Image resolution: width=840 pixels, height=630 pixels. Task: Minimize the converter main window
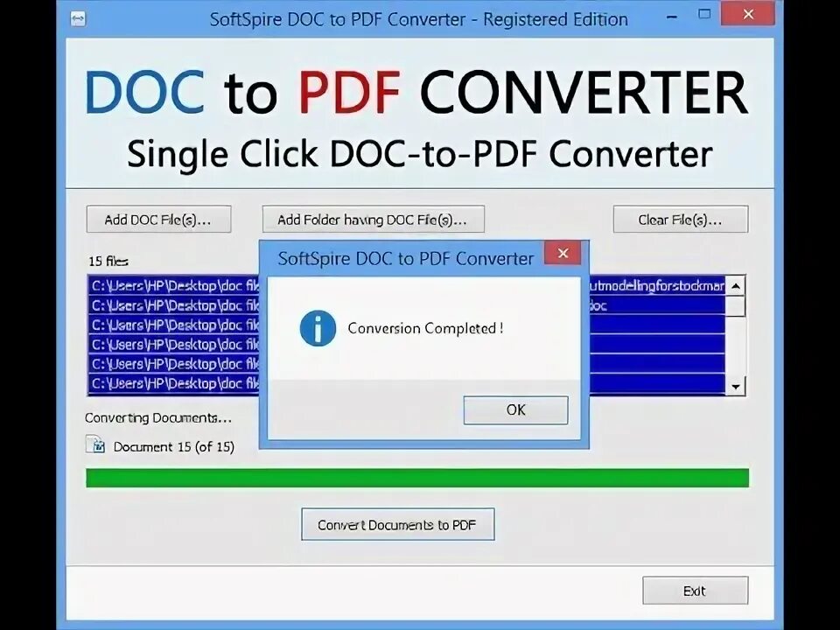coord(671,17)
